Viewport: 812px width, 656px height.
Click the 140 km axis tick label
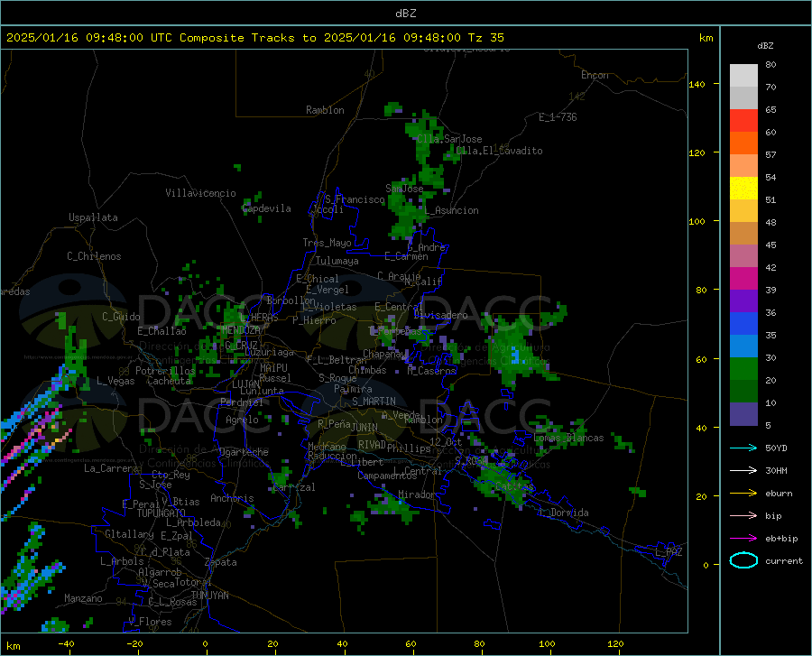697,84
